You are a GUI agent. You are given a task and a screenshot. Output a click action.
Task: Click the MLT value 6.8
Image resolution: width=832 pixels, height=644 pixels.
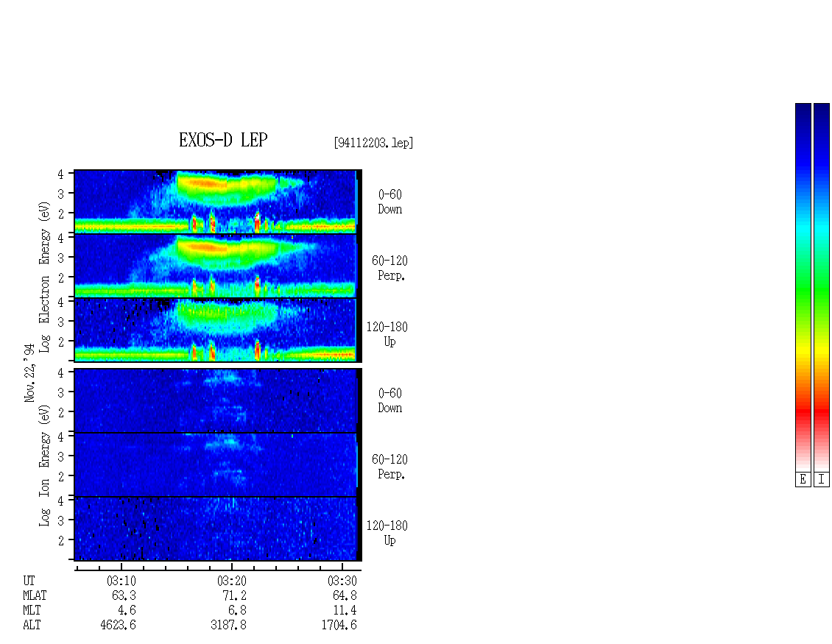tap(237, 611)
